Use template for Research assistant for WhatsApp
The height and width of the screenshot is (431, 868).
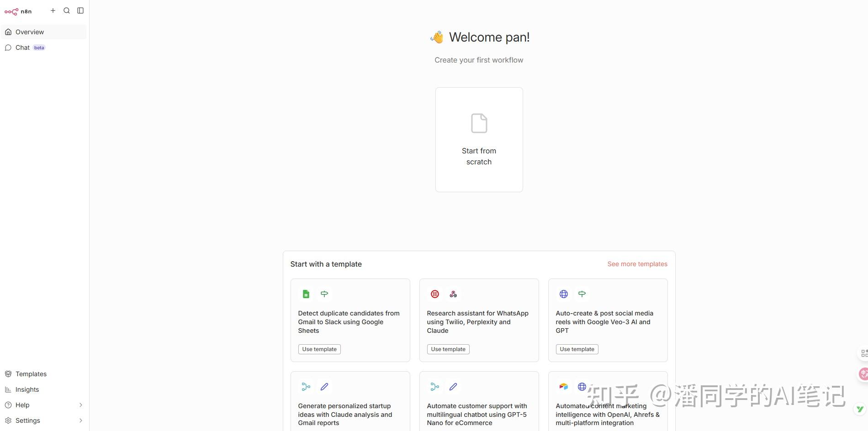(448, 349)
